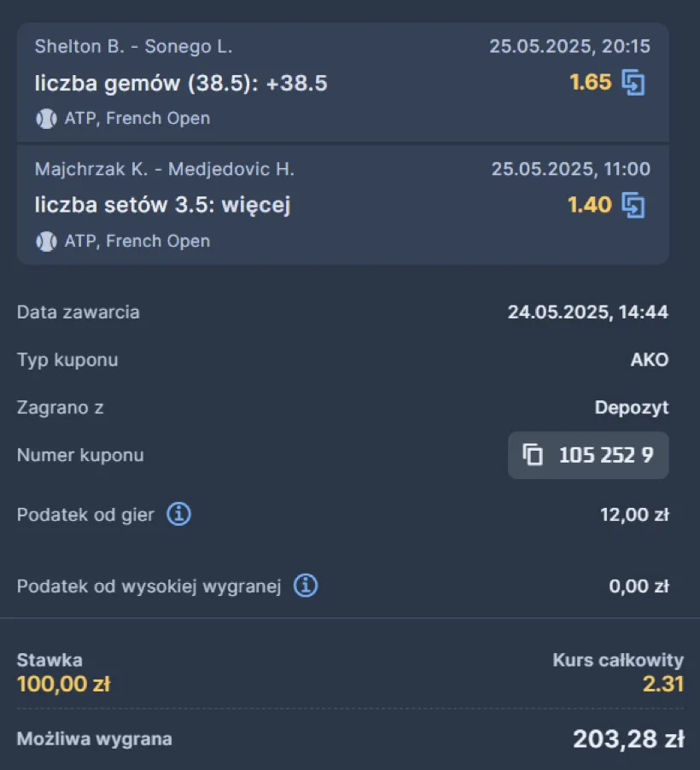
Task: Click the copy icon next to coupon number
Action: pos(533,454)
